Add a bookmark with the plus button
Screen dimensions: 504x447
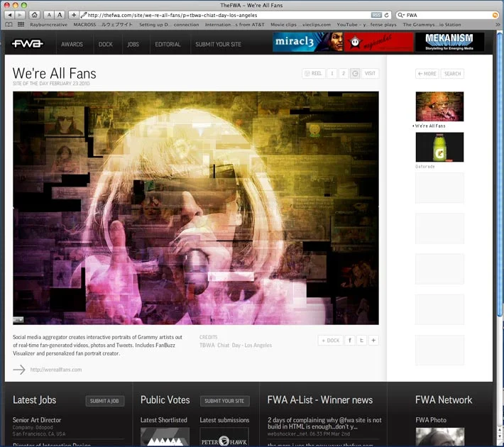pos(74,15)
